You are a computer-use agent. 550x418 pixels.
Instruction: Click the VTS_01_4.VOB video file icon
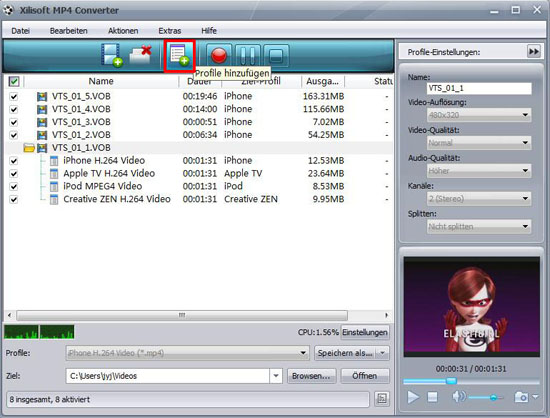(x=42, y=109)
